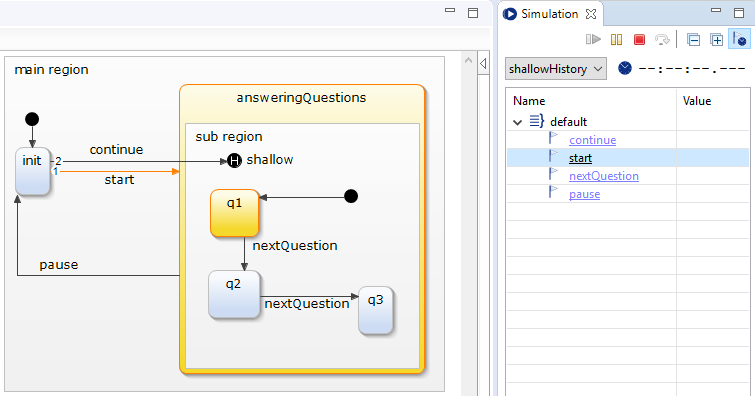Click the sub region label
755x396 pixels.
(229, 137)
